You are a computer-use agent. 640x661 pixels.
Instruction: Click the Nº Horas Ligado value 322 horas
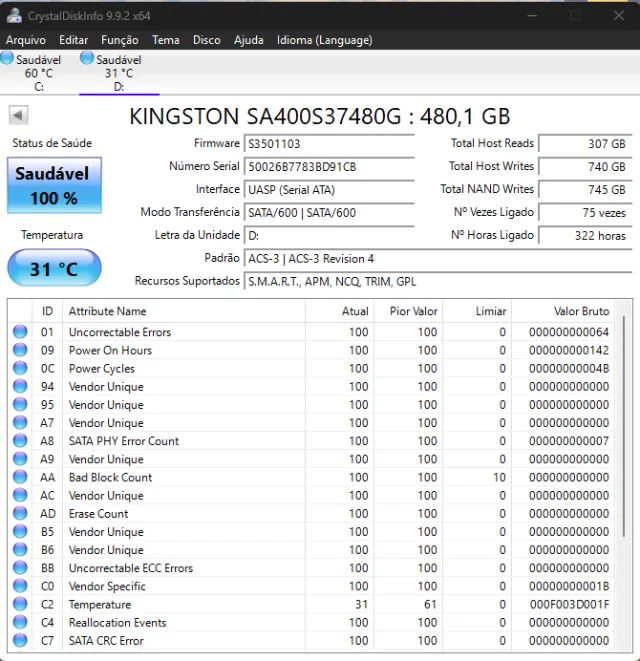point(586,235)
